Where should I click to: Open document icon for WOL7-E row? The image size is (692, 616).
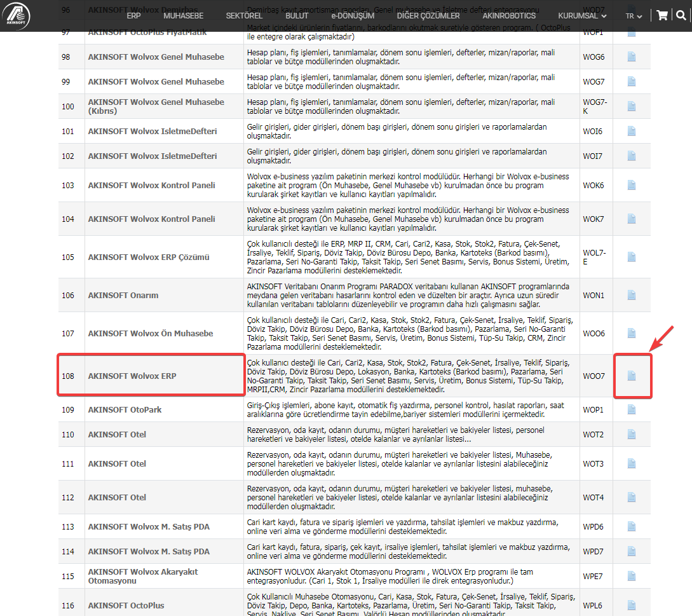632,257
